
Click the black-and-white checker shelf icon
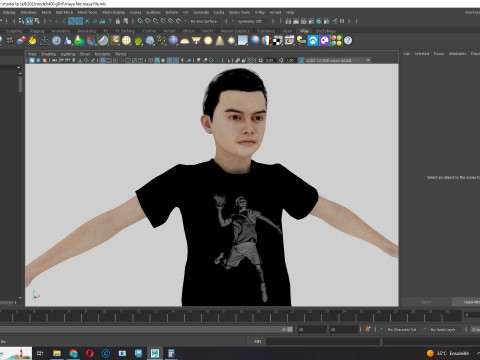[277, 41]
